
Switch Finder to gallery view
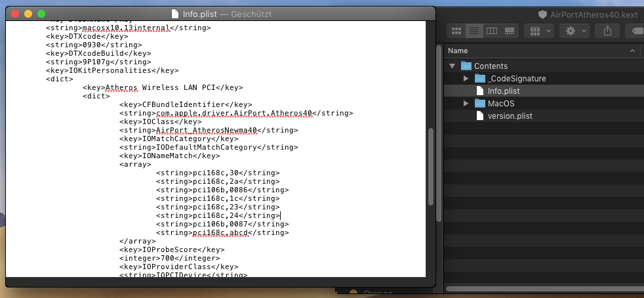click(x=510, y=31)
